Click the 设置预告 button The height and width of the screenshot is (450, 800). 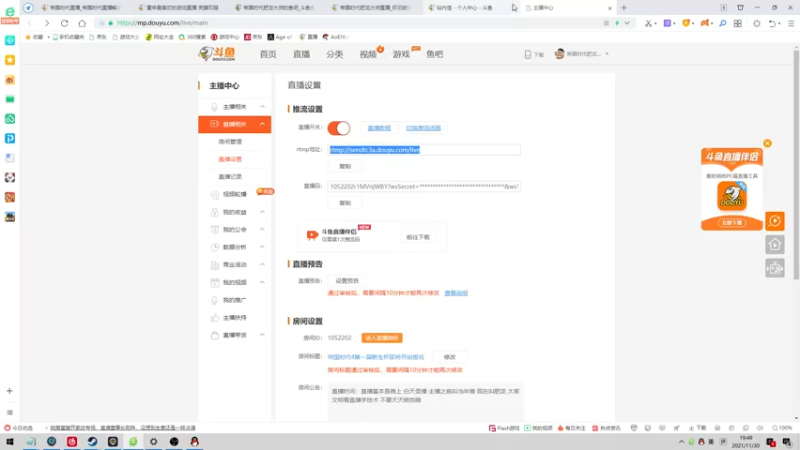(x=347, y=281)
